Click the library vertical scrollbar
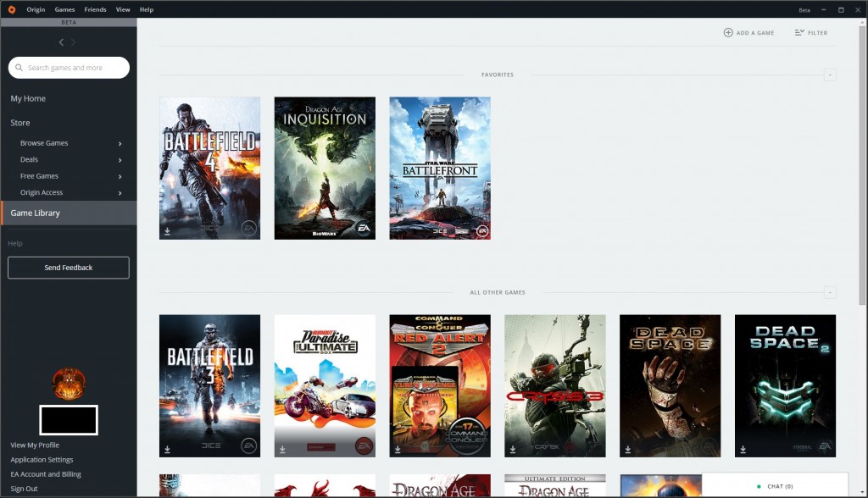Image resolution: width=868 pixels, height=498 pixels. [862, 163]
